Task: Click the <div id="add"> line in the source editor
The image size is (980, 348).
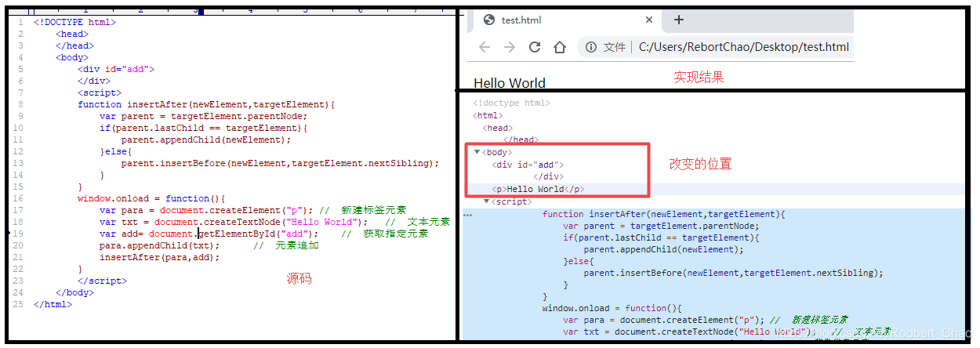Action: point(116,69)
